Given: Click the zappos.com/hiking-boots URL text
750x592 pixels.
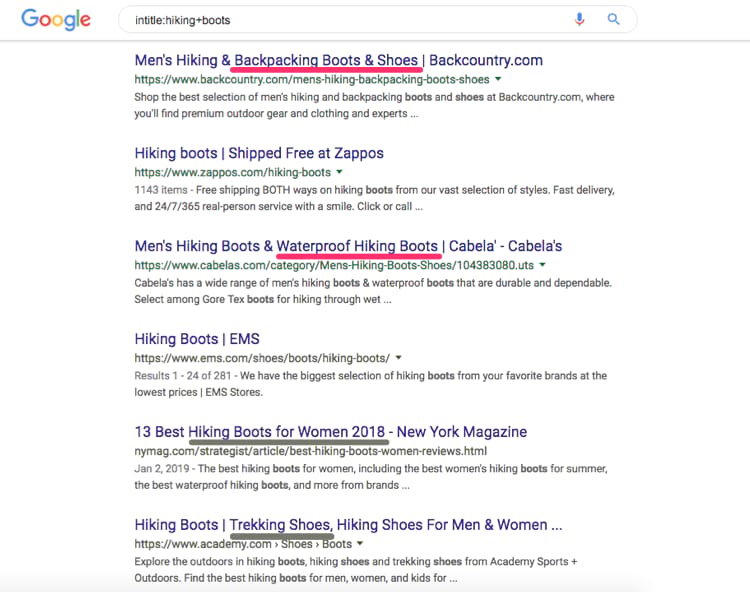Looking at the screenshot, I should coord(232,172).
